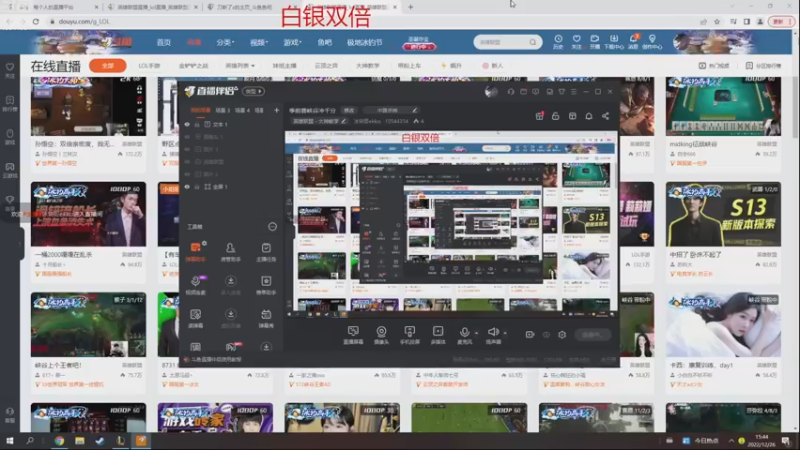Image resolution: width=800 pixels, height=450 pixels.
Task: Toggle visibility eye of 摄像头 1 source
Action: [187, 137]
